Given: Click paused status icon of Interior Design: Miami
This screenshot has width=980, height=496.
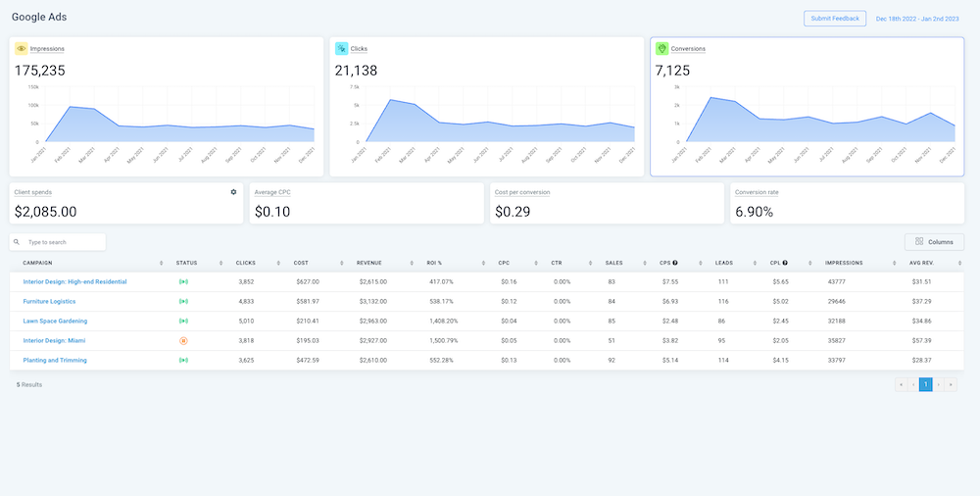Looking at the screenshot, I should [x=183, y=341].
